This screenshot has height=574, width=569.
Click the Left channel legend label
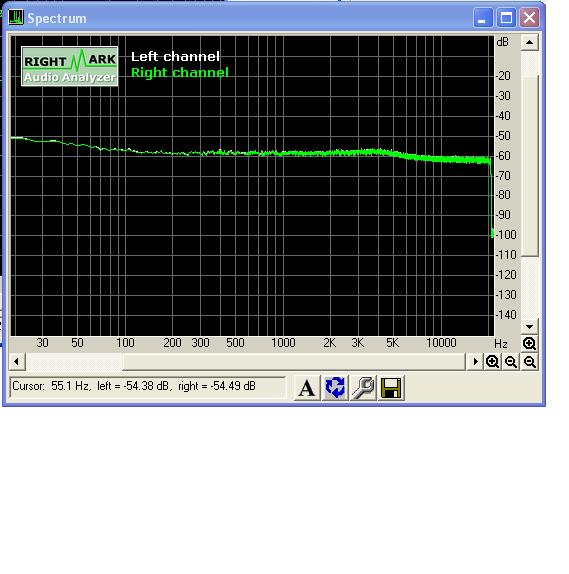[175, 56]
